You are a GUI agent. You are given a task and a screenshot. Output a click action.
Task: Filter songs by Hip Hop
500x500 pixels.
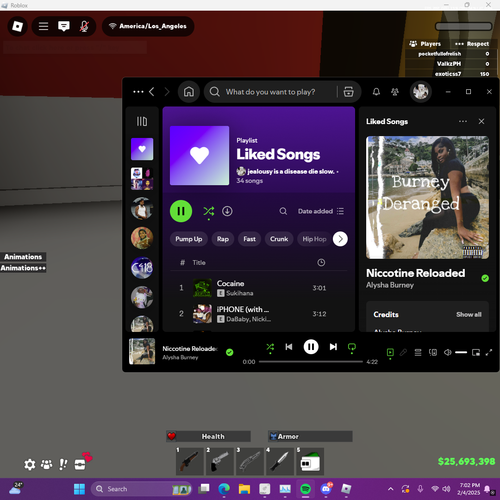tap(314, 239)
